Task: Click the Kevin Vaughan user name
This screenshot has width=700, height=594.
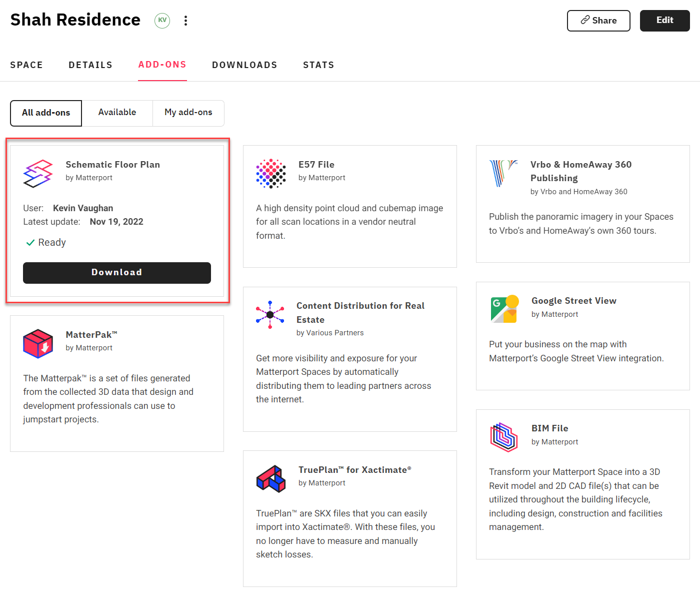Action: click(83, 208)
